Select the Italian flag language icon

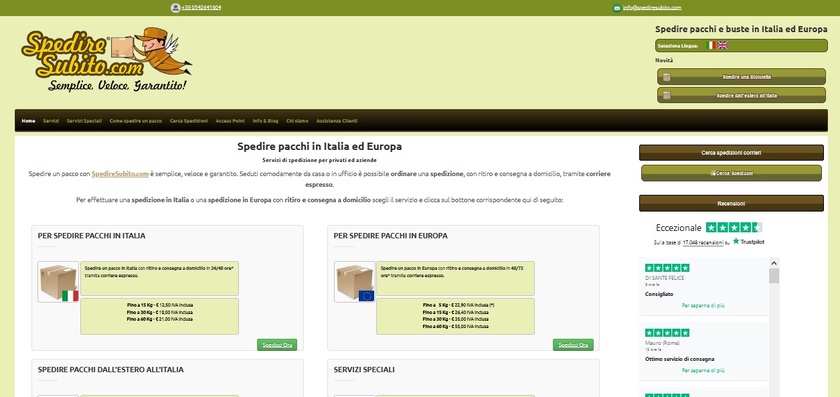[x=711, y=46]
